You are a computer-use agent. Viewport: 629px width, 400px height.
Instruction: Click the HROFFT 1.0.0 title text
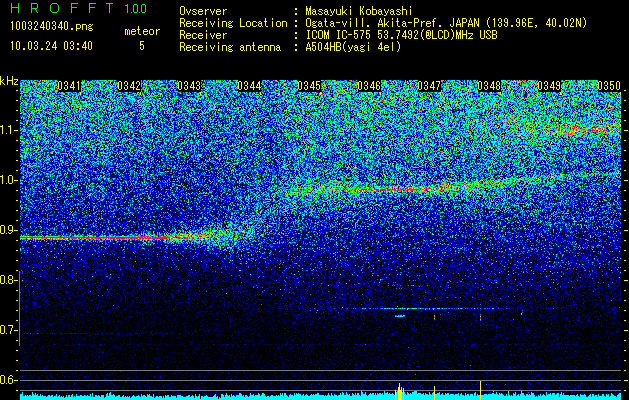coord(79,8)
